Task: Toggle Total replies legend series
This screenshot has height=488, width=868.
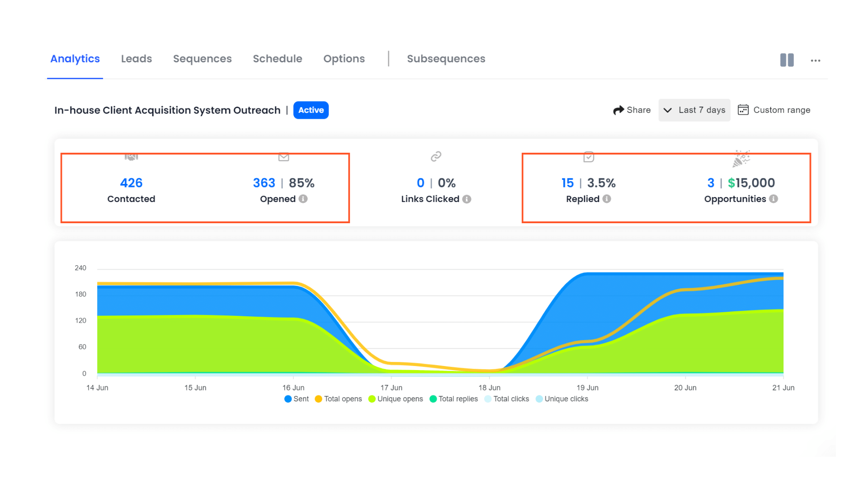Action: pyautogui.click(x=453, y=399)
